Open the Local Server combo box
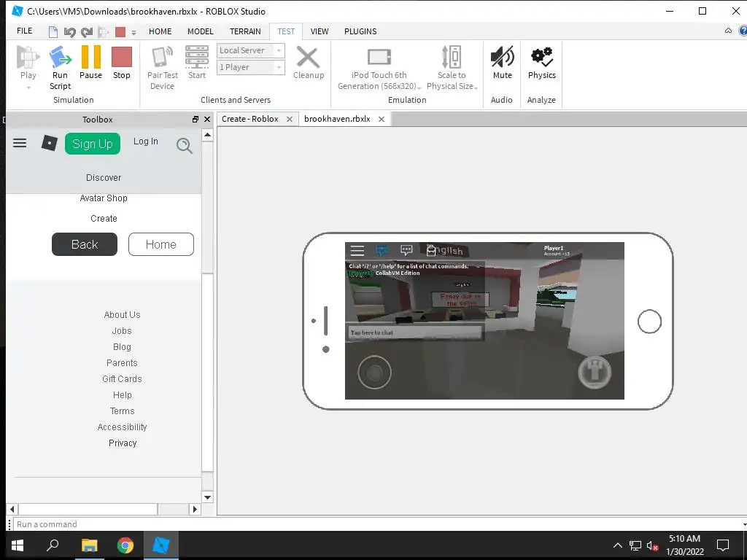This screenshot has width=747, height=560. click(251, 50)
